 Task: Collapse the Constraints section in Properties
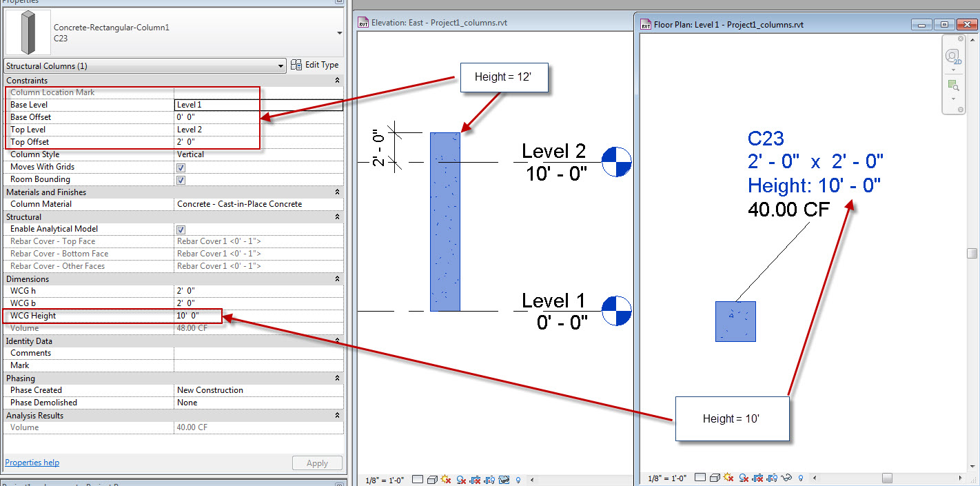click(337, 80)
